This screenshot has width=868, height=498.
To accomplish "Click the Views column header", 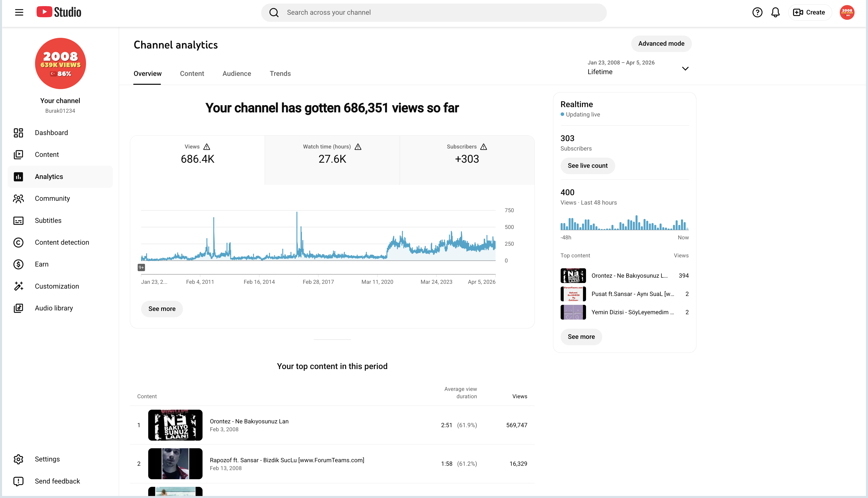I will click(x=520, y=396).
